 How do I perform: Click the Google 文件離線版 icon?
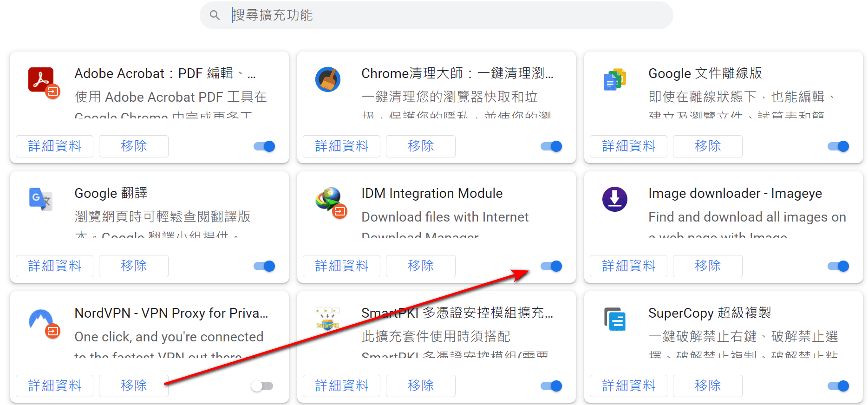click(615, 79)
